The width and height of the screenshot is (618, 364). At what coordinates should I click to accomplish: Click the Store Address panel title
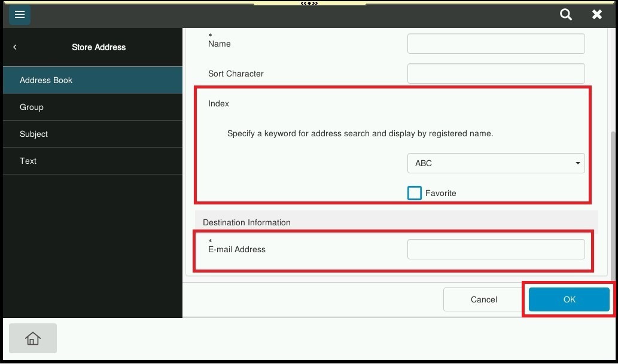pyautogui.click(x=99, y=47)
